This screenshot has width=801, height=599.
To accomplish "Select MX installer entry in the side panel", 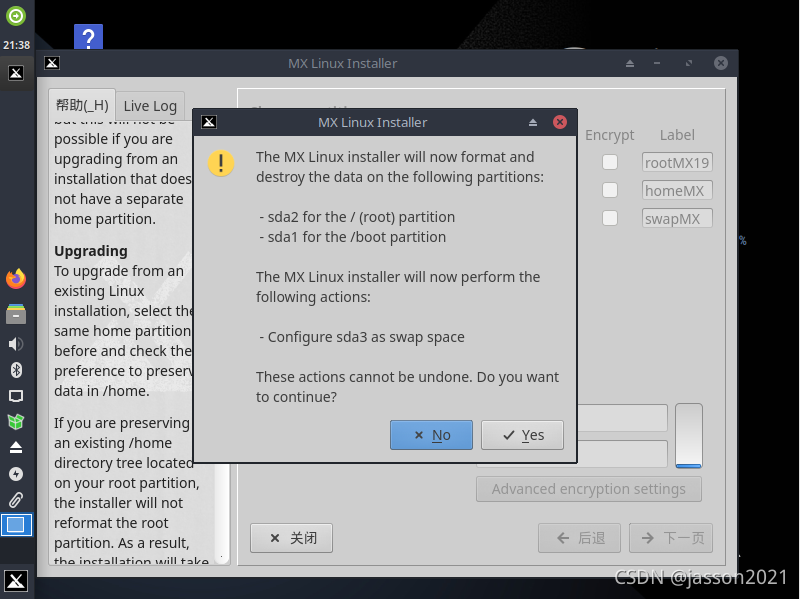I will pyautogui.click(x=16, y=73).
